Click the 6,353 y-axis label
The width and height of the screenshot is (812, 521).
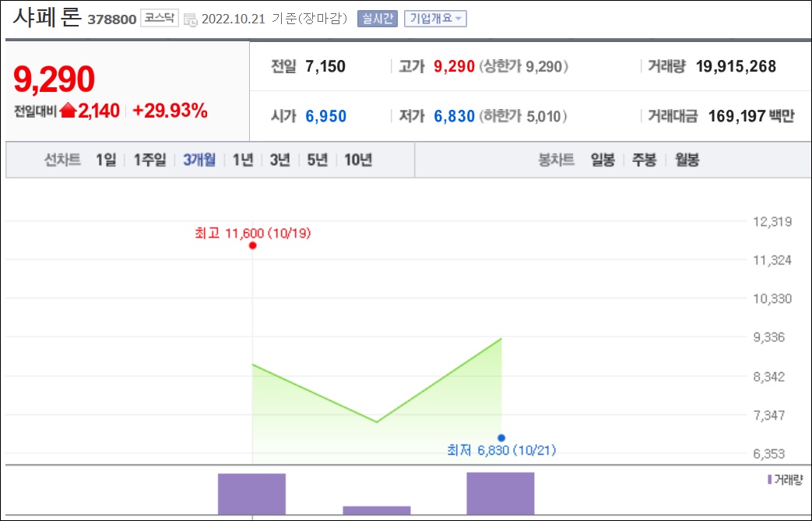[768, 454]
